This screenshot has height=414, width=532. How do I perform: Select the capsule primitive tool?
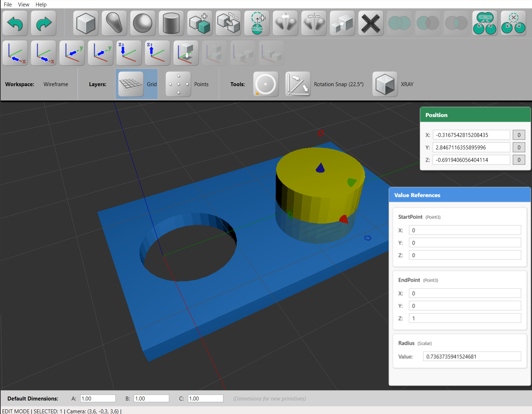tap(114, 23)
